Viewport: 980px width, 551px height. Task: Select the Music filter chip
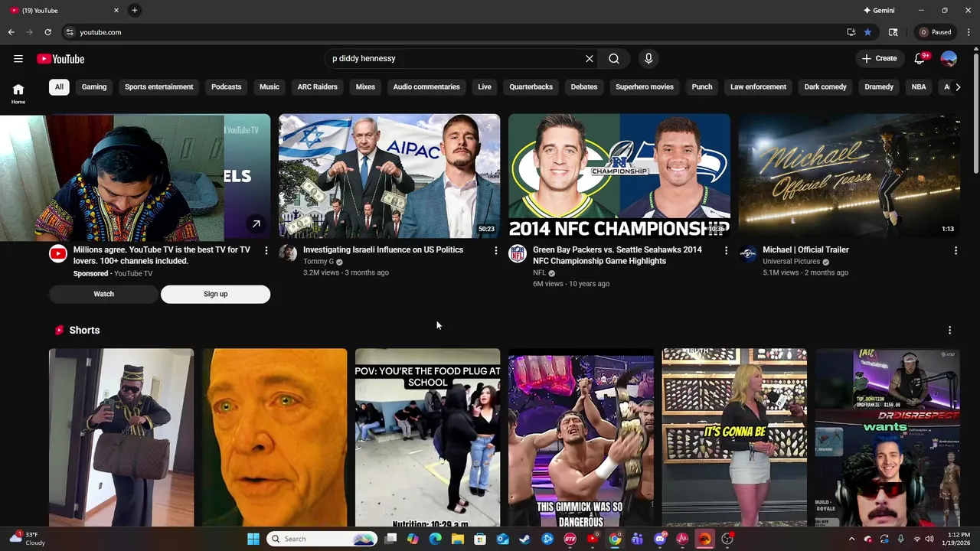269,87
